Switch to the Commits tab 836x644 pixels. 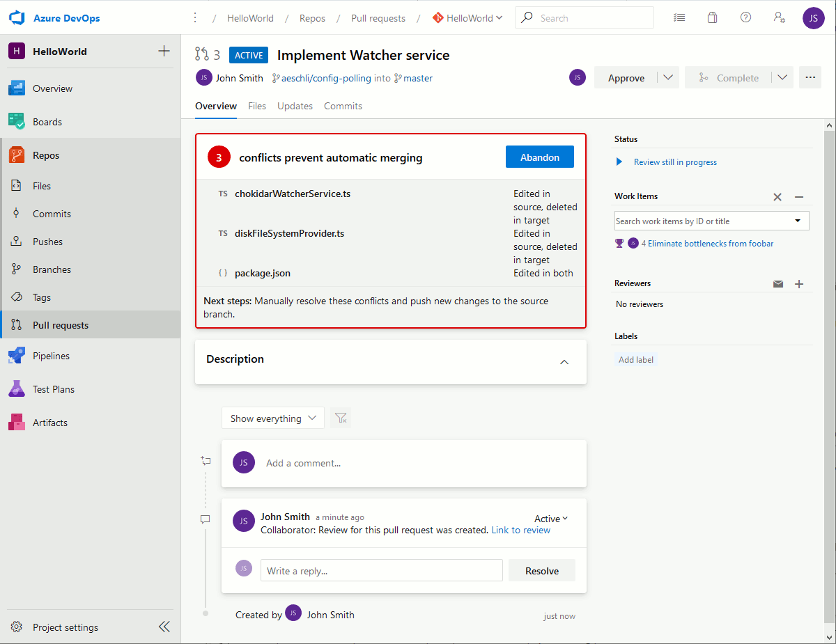pos(343,106)
